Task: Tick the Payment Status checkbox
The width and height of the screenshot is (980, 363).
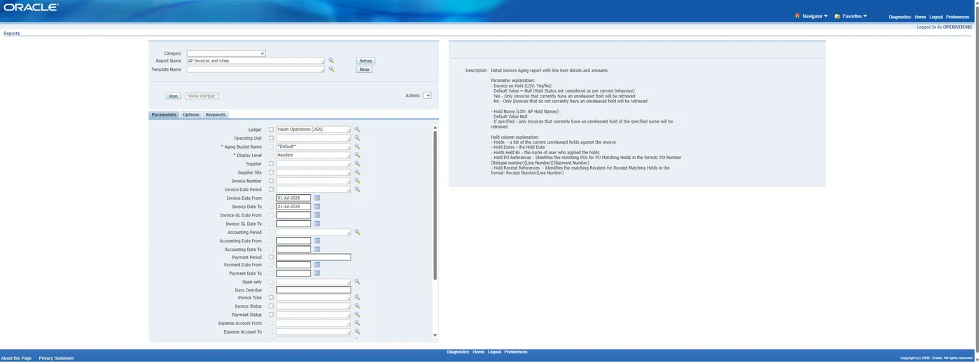Action: pos(271,315)
